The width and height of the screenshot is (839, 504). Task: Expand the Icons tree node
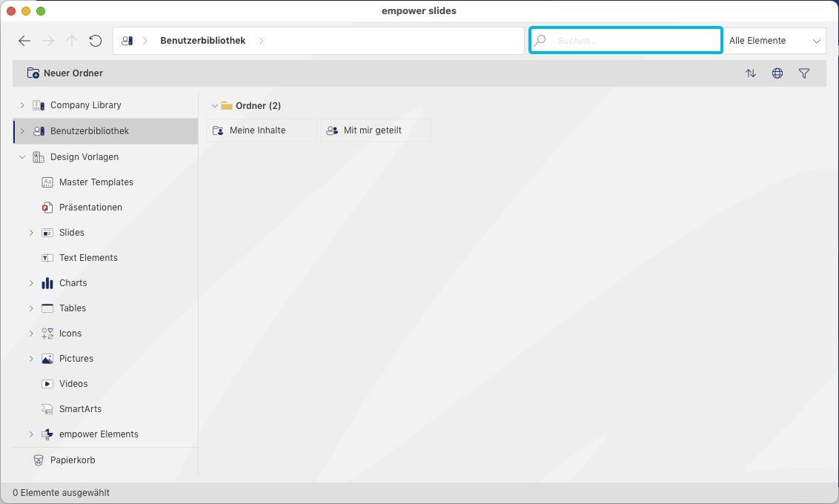31,334
